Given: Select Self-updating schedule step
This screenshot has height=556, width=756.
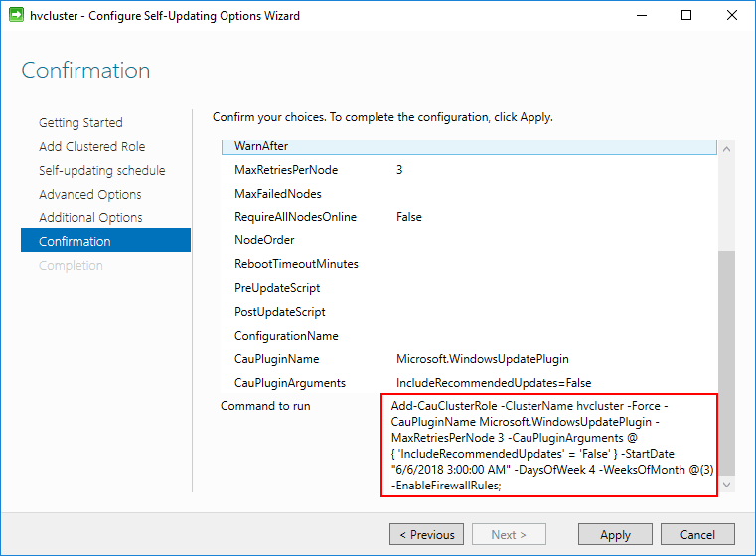Looking at the screenshot, I should (101, 171).
